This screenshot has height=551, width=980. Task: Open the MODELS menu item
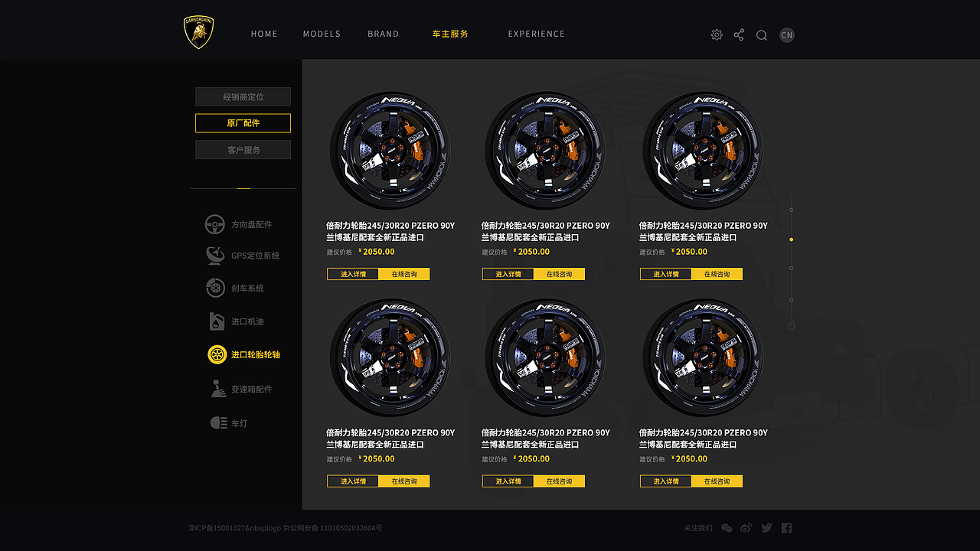point(322,34)
